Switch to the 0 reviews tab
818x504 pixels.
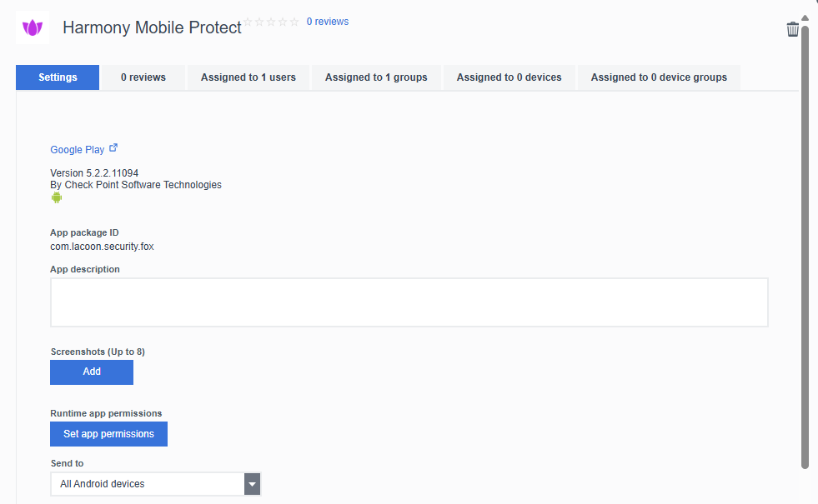[x=143, y=77]
